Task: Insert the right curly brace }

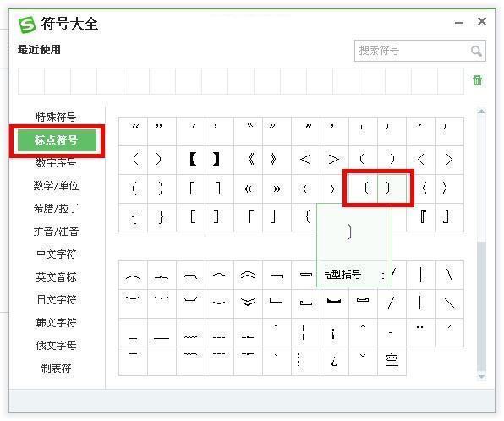Action: [162, 217]
